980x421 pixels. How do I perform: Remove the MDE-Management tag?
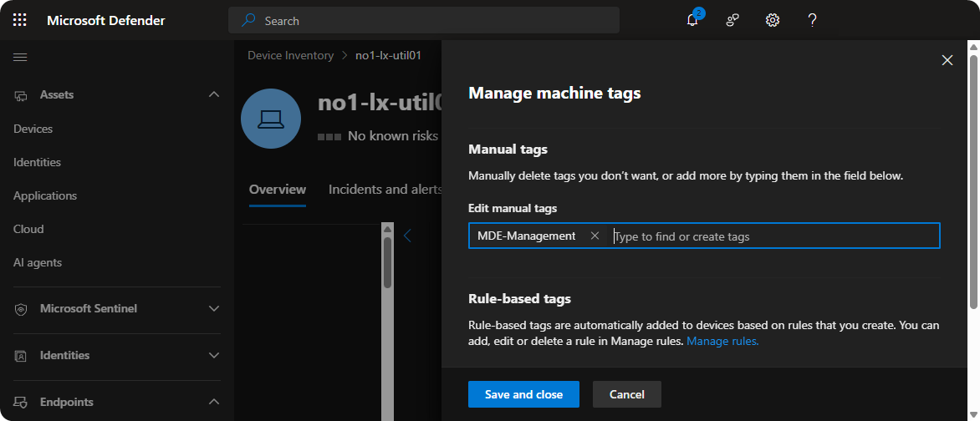[x=595, y=236]
